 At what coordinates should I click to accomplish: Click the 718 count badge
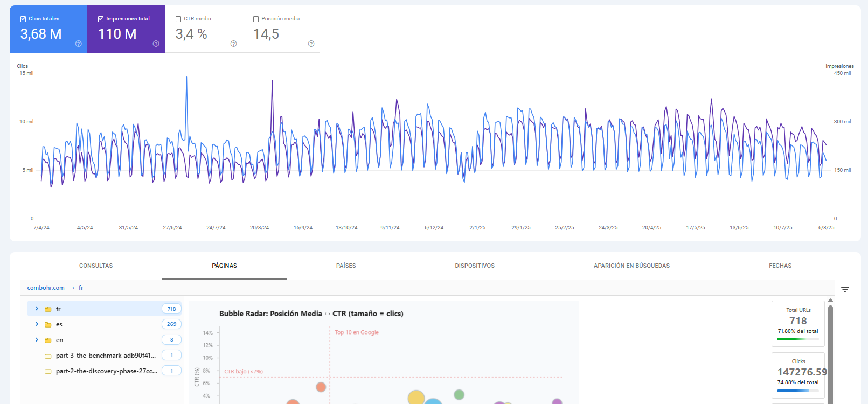[171, 309]
